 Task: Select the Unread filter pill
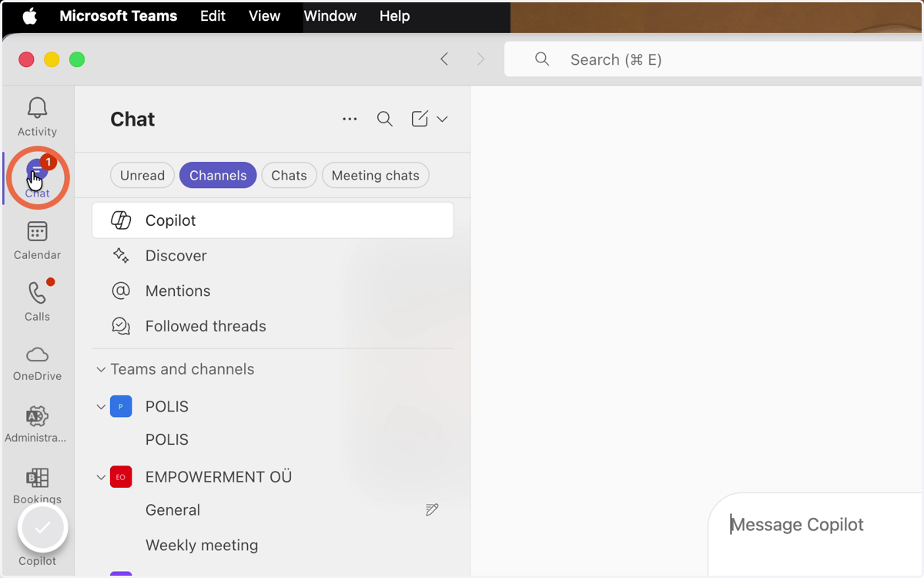tap(142, 176)
